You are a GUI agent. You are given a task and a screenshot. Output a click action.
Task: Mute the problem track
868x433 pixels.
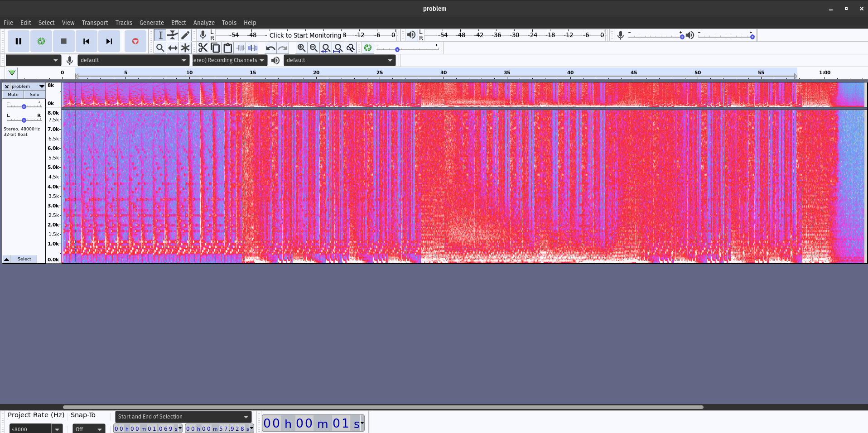pos(13,95)
